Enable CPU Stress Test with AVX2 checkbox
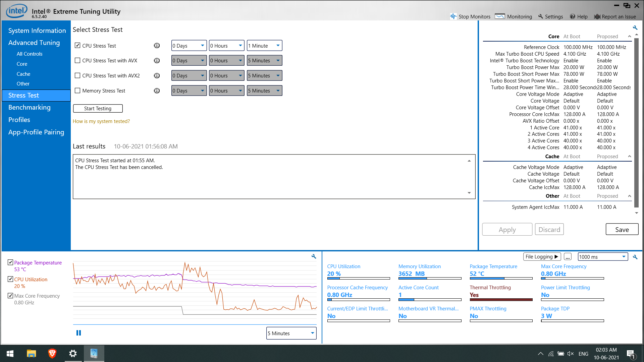Viewport: 644px width, 362px height. coord(77,75)
